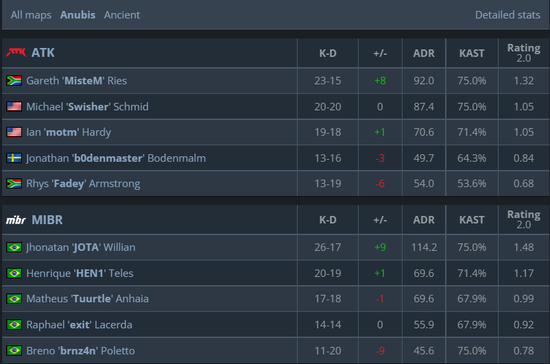Click Swedish flag next to b0denmaster
550x364 pixels.
point(14,158)
